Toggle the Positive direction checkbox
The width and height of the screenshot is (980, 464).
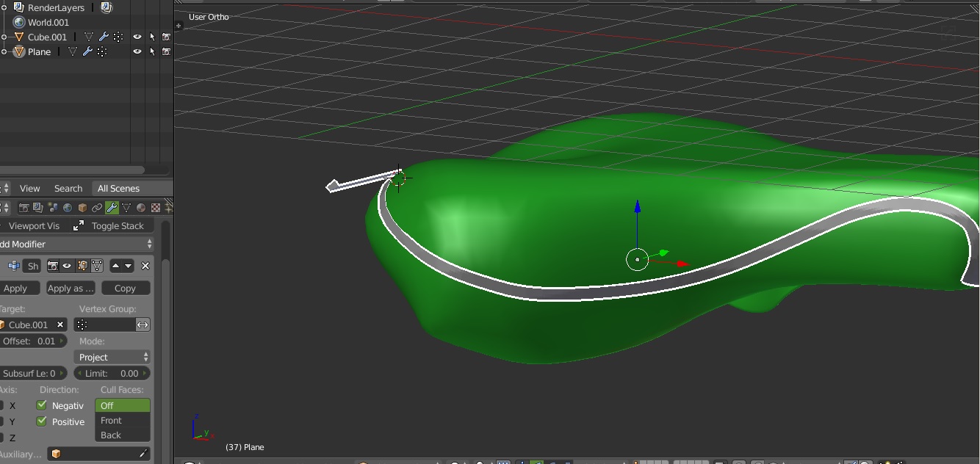(42, 421)
